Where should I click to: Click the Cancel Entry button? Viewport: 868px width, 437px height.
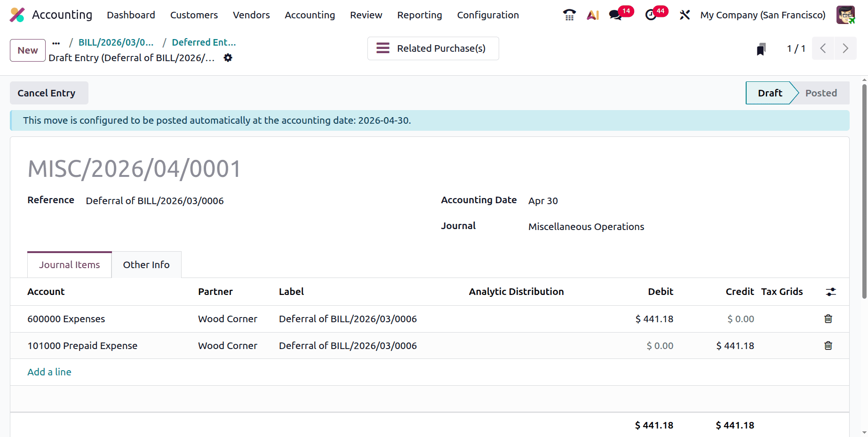(x=49, y=93)
